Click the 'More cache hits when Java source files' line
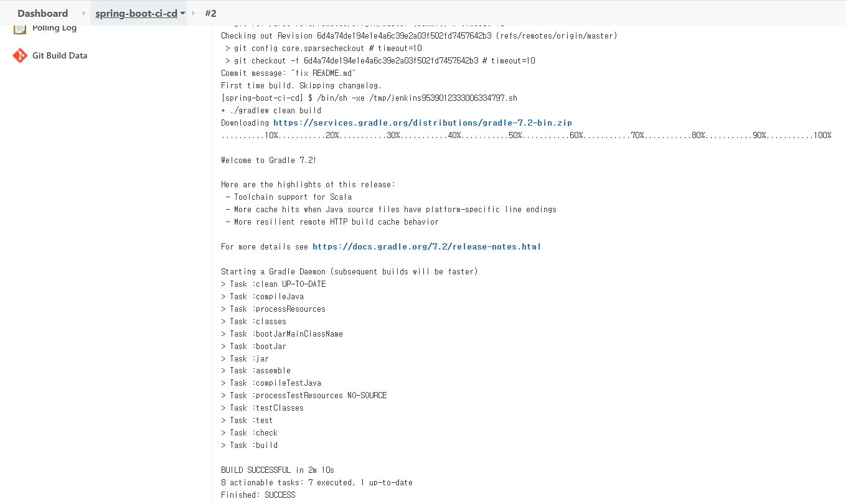This screenshot has width=846, height=504. coord(391,209)
